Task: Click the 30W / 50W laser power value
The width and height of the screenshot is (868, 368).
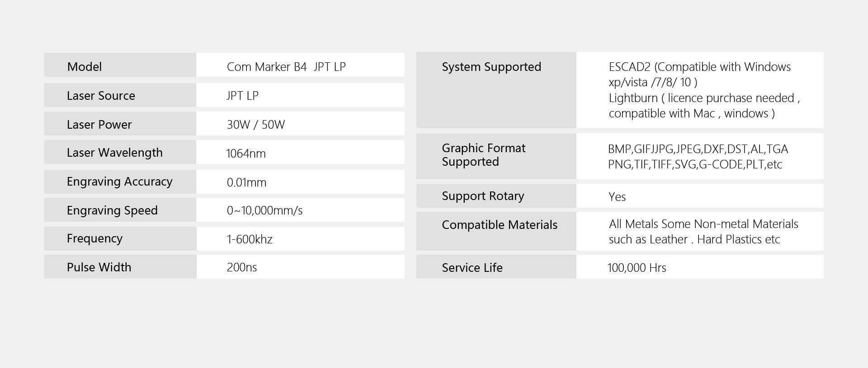Action: click(255, 125)
